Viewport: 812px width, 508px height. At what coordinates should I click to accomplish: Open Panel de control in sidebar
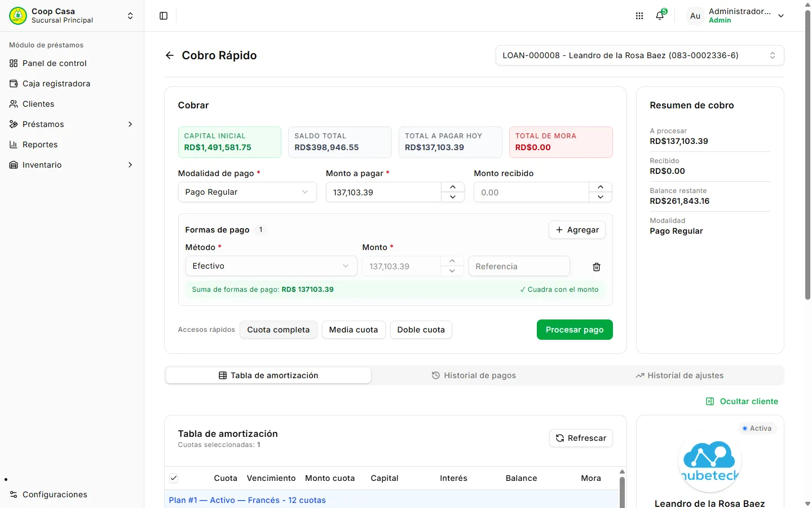click(x=72, y=63)
